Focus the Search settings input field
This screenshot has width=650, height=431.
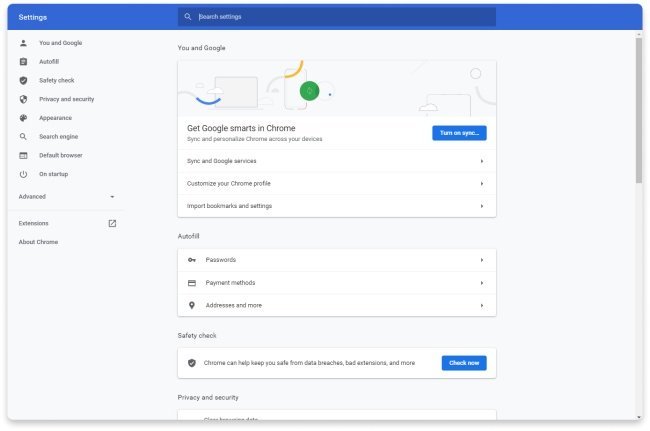click(337, 17)
